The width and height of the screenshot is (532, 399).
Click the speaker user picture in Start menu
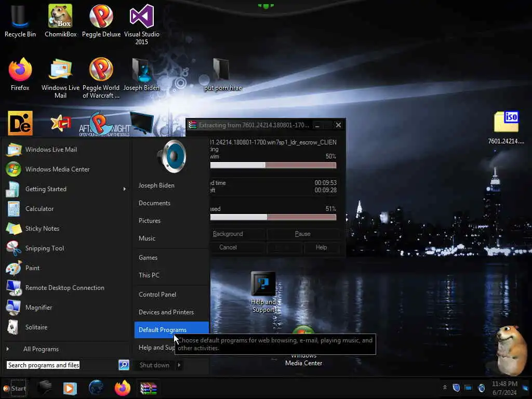[171, 156]
